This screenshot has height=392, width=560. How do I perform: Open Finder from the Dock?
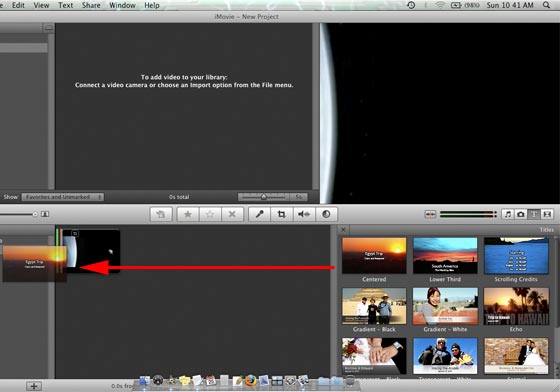145,381
